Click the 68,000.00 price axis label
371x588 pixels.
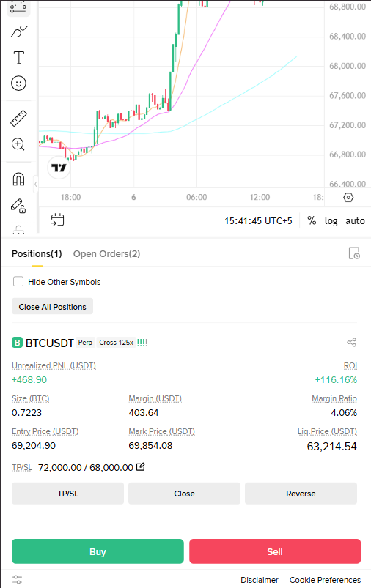tap(348, 66)
